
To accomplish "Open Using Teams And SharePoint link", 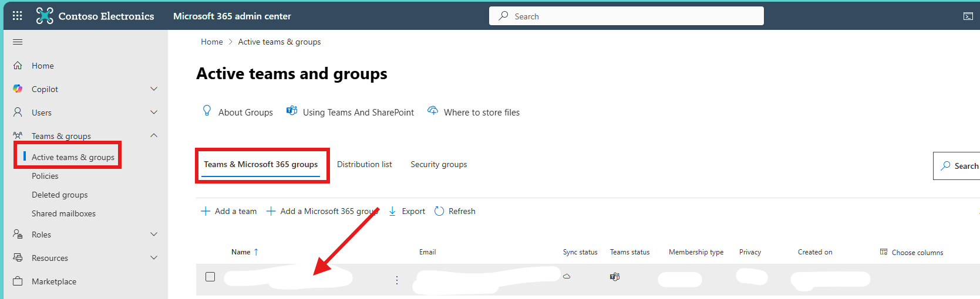I will pyautogui.click(x=358, y=113).
